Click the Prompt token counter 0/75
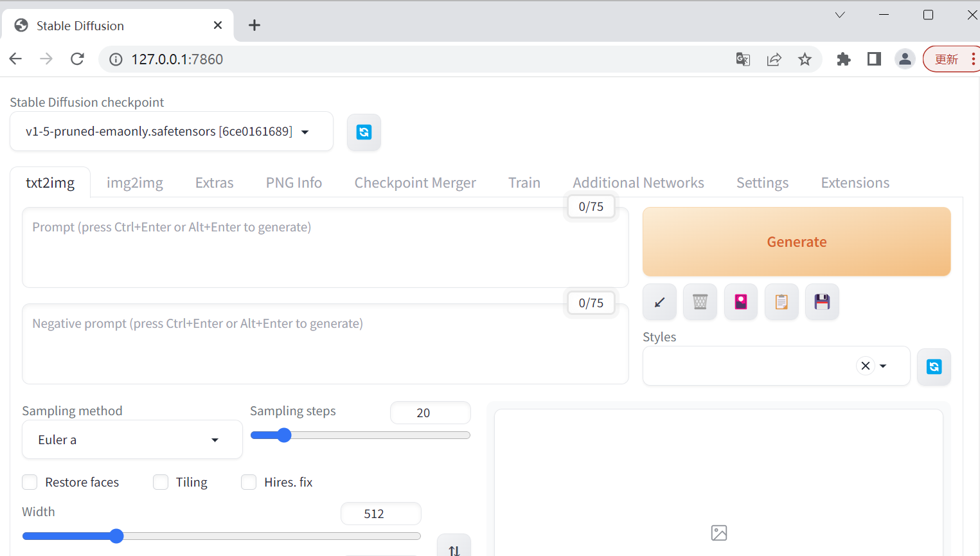Screen dimensions: 980x556 pos(591,206)
